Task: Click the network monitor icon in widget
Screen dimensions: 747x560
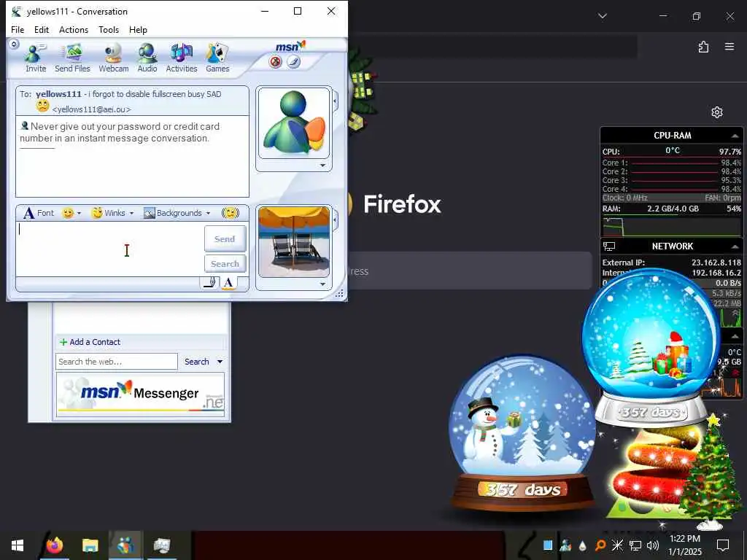Action: click(x=609, y=246)
